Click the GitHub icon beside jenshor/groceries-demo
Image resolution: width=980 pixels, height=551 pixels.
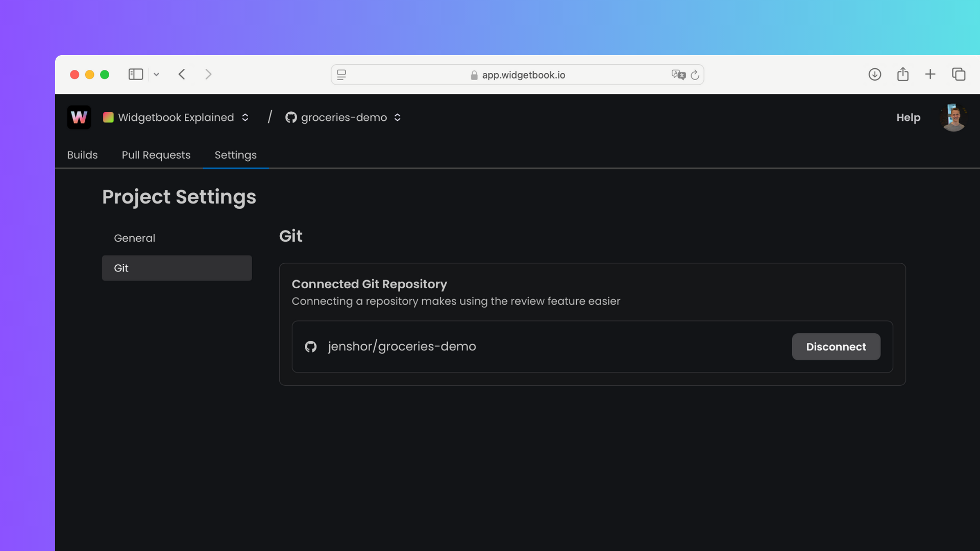click(310, 347)
